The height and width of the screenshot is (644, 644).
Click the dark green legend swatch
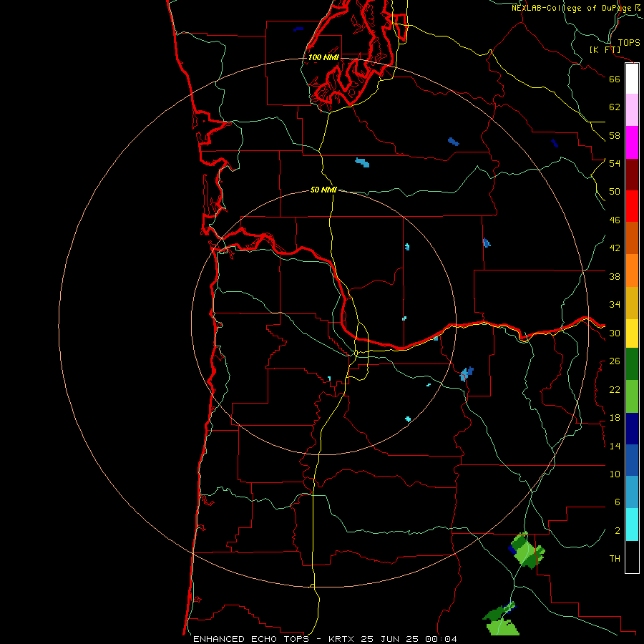coord(632,364)
